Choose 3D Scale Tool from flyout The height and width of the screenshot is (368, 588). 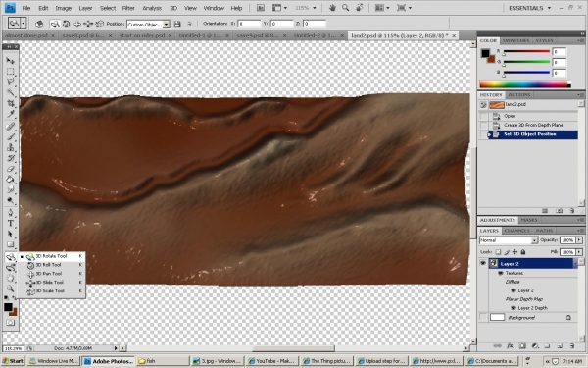pos(52,291)
